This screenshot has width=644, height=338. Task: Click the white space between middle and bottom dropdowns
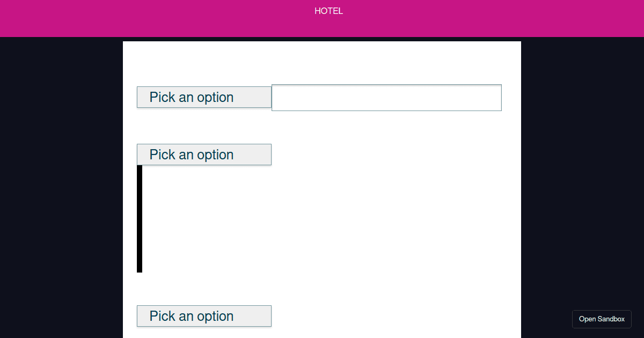322,290
